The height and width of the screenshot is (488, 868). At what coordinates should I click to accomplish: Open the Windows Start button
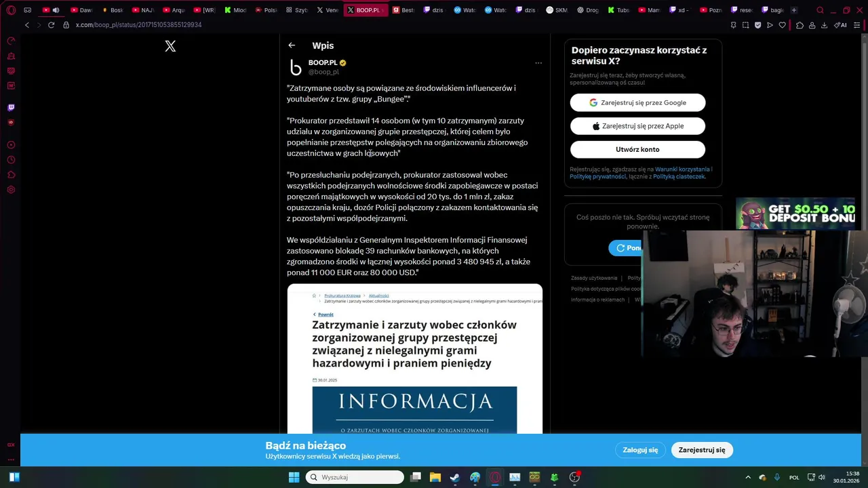(x=294, y=477)
